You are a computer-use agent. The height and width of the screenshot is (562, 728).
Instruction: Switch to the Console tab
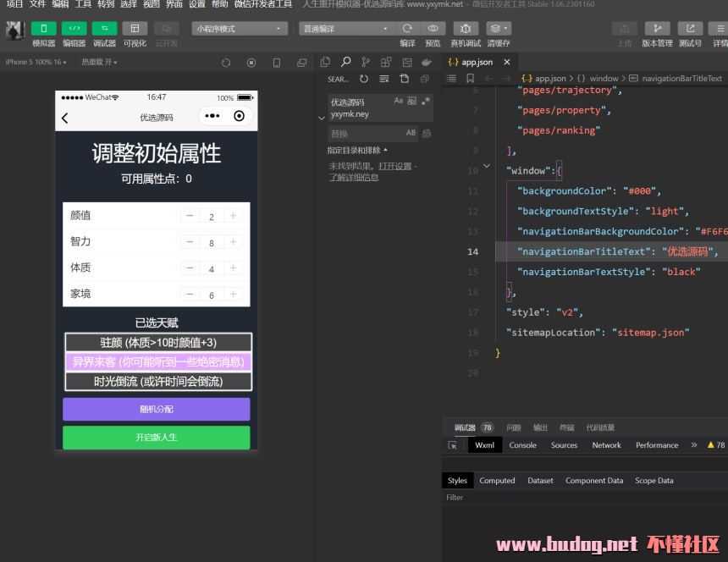click(522, 445)
